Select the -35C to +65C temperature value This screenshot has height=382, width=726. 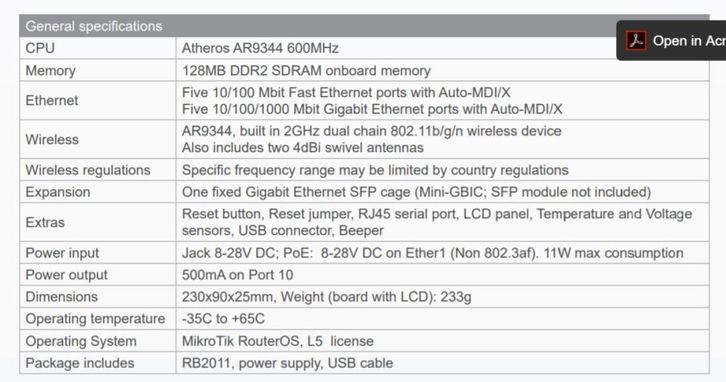coord(223,319)
